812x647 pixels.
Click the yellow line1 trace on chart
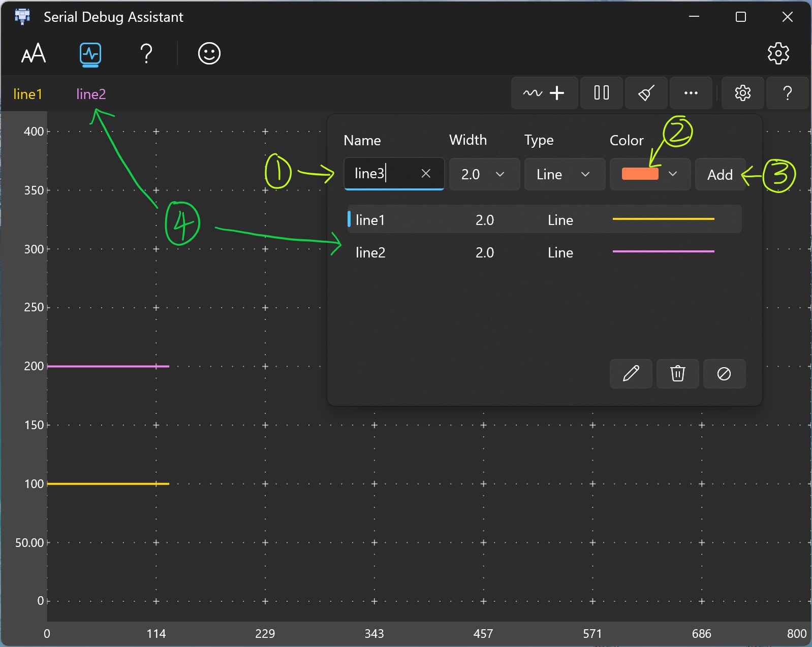pyautogui.click(x=108, y=483)
